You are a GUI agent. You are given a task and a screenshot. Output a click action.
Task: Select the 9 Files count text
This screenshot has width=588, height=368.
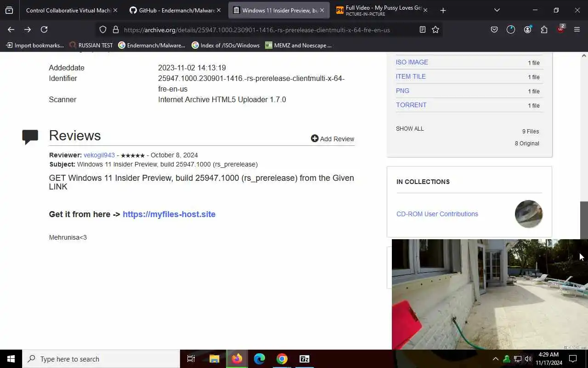(x=531, y=131)
